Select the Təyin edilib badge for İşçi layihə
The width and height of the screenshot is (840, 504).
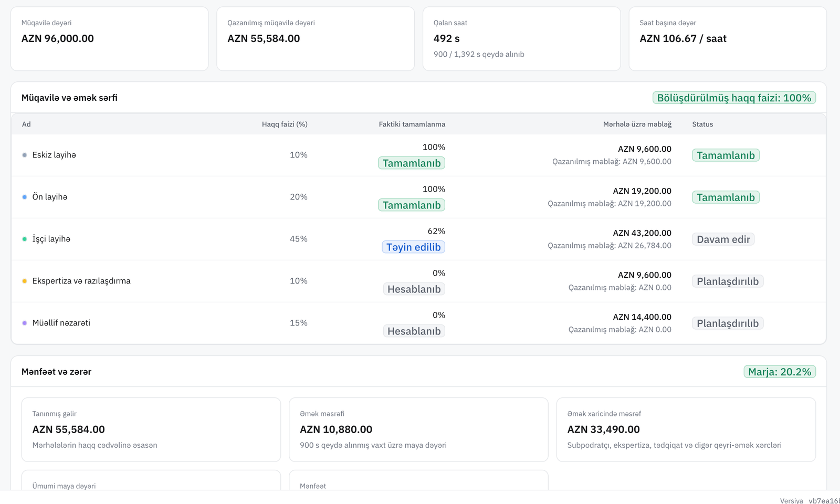(x=413, y=247)
